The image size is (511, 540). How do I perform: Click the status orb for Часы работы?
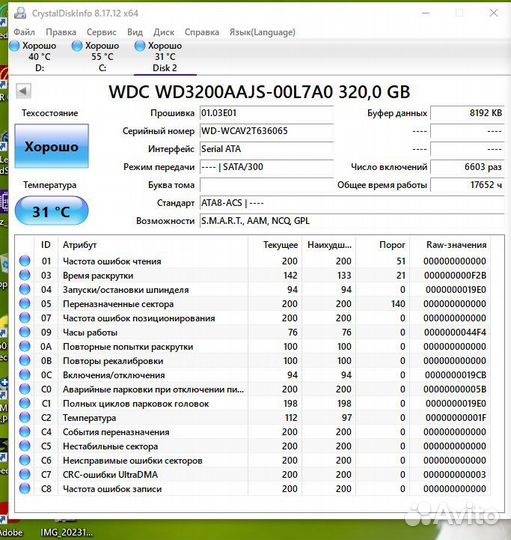[x=25, y=332]
